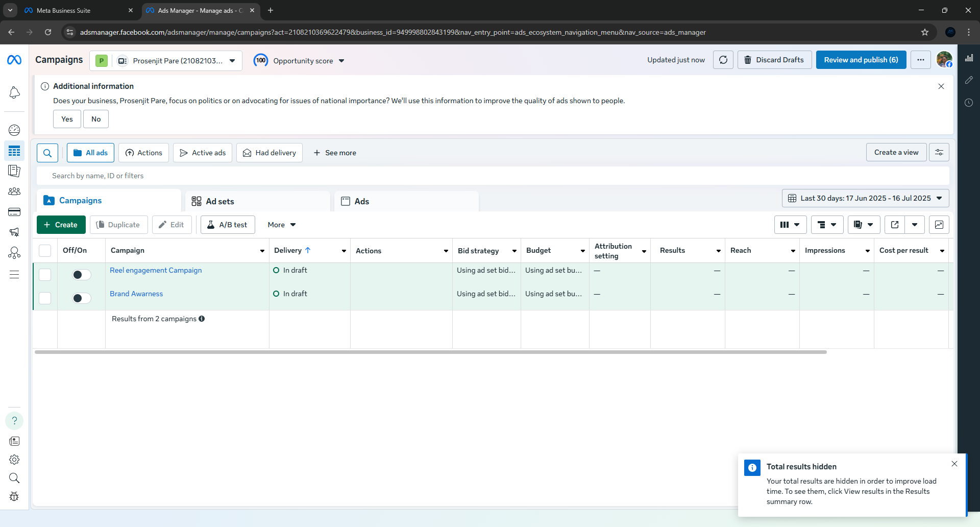
Task: Refresh the campaigns data
Action: coord(723,60)
